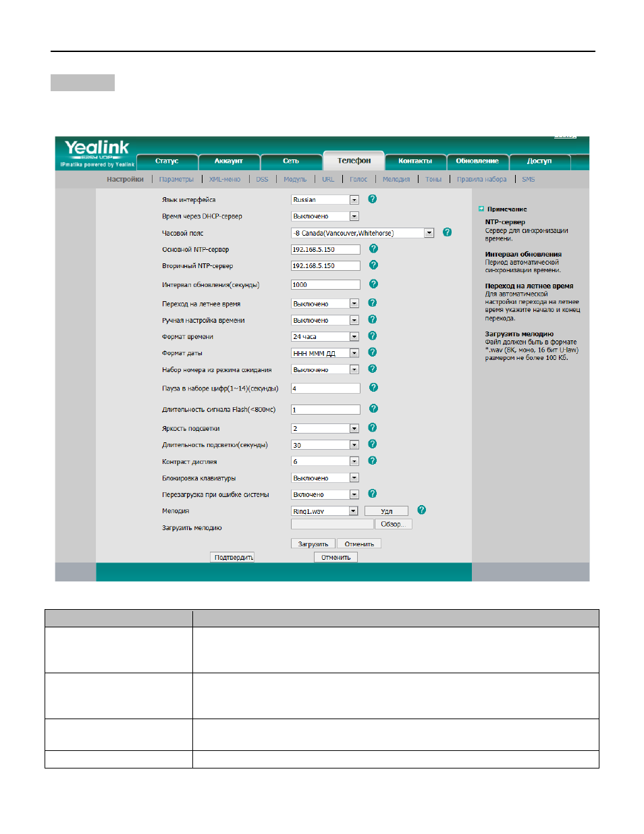Show help for Формат даты
This screenshot has height=834, width=644.
tap(372, 353)
